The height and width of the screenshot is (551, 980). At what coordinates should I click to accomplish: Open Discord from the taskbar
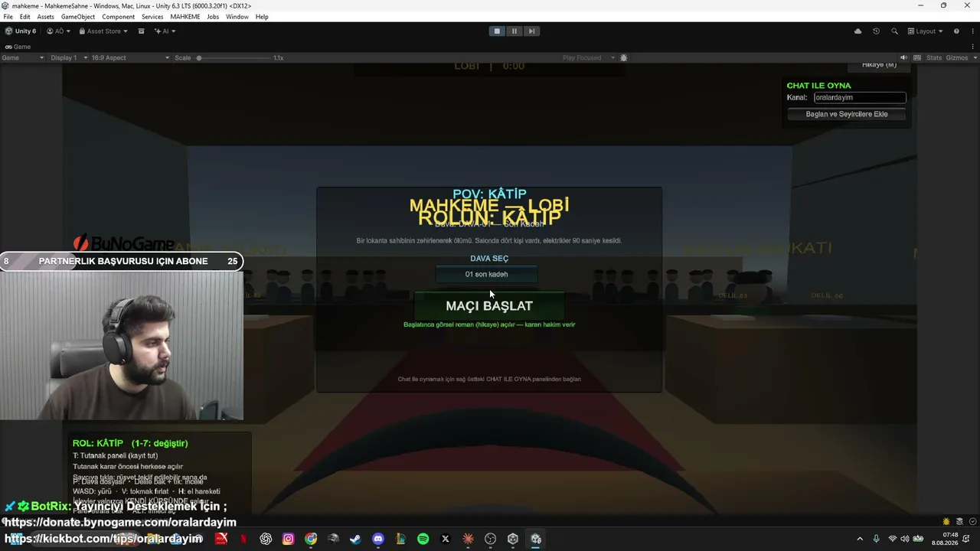[378, 539]
